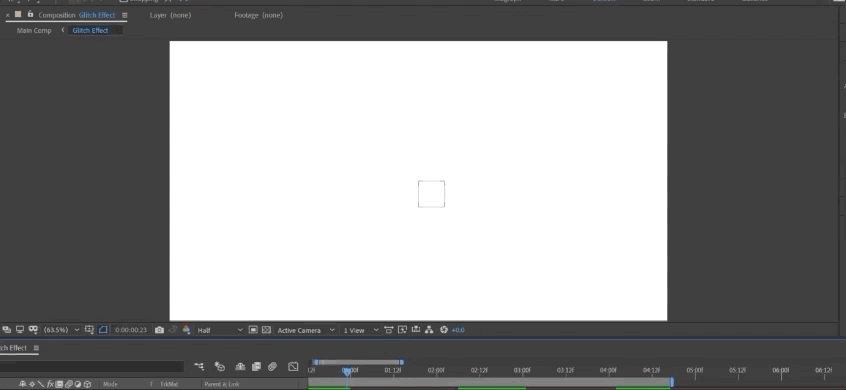Click the Quality slash column header icon

coord(41,385)
